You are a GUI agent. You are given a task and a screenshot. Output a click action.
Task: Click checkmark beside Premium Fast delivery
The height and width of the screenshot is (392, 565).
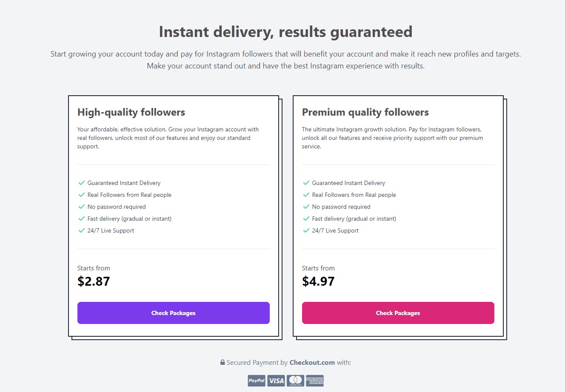click(x=306, y=219)
